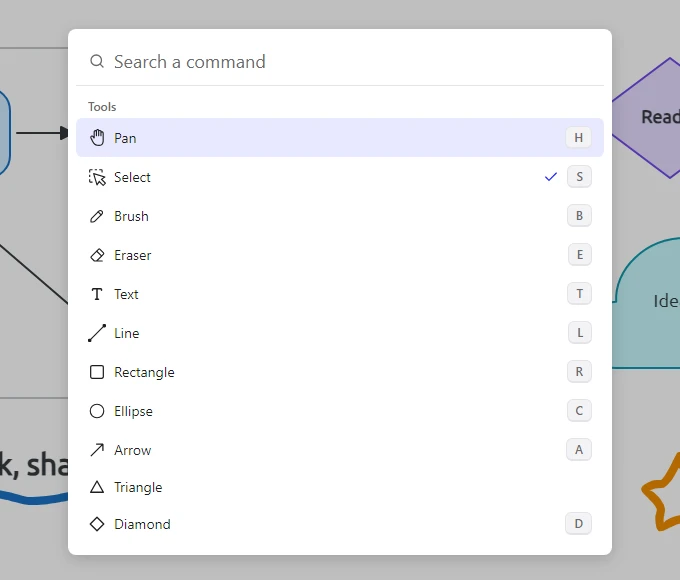This screenshot has width=680, height=580.
Task: Click the L shortcut badge
Action: click(580, 333)
